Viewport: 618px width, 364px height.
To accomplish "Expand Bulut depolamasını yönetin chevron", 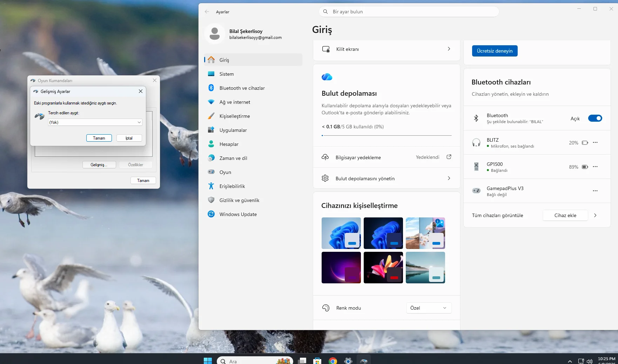I will coord(449,178).
